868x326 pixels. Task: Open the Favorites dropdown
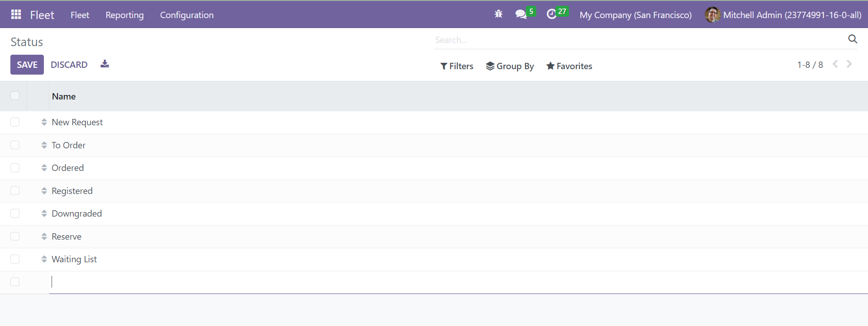tap(569, 66)
